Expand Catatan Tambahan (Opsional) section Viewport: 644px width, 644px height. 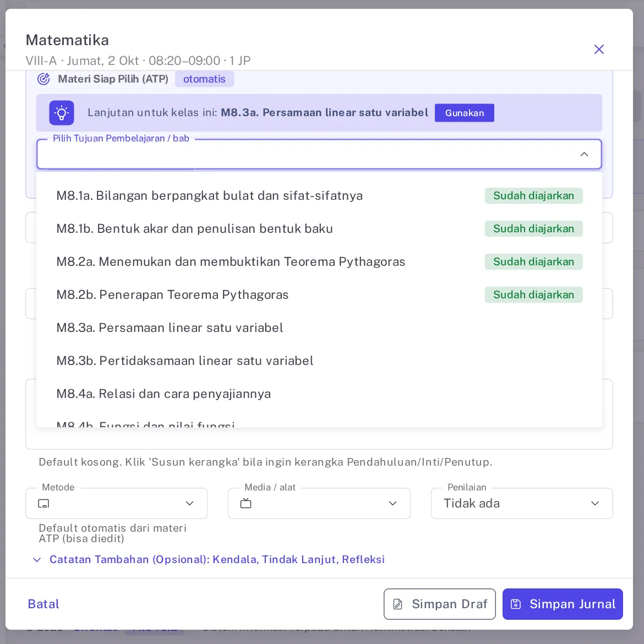(209, 559)
